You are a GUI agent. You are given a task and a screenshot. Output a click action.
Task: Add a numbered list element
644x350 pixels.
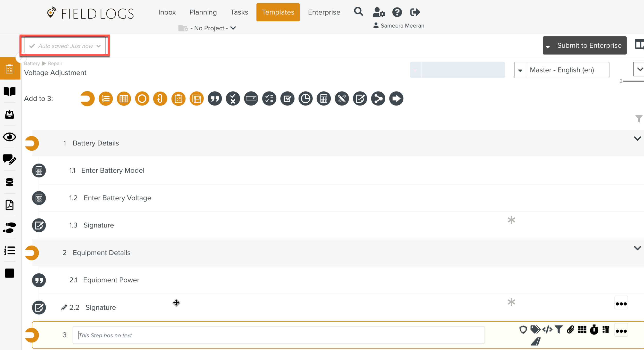[106, 99]
